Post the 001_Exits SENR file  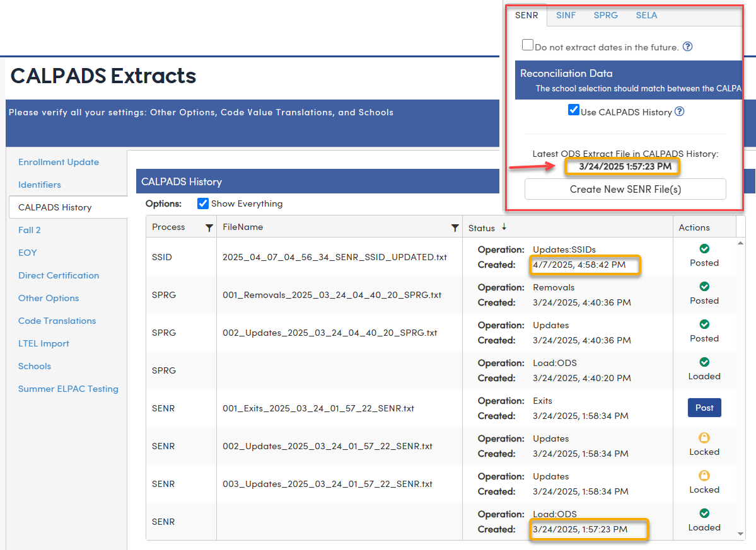point(704,408)
